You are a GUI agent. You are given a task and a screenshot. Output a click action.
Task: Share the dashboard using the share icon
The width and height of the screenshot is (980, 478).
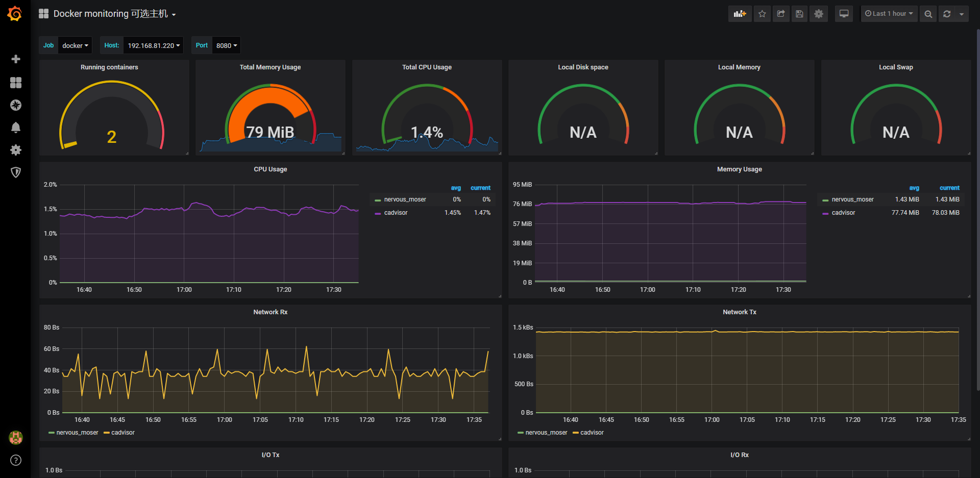pyautogui.click(x=780, y=14)
